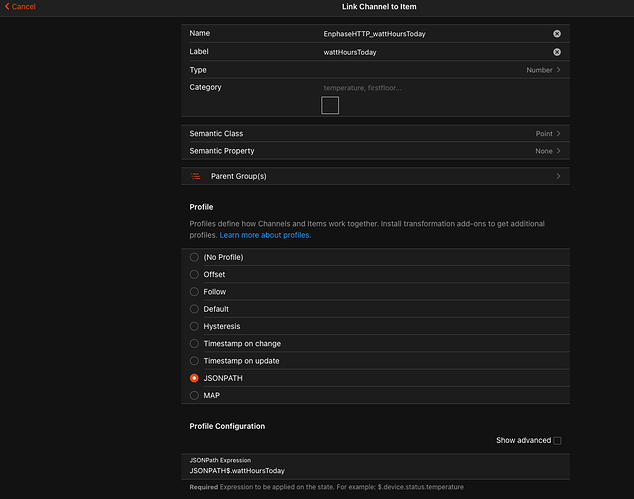Click the back arrow icon beside Cancel
This screenshot has height=499, width=634.
tap(7, 6)
